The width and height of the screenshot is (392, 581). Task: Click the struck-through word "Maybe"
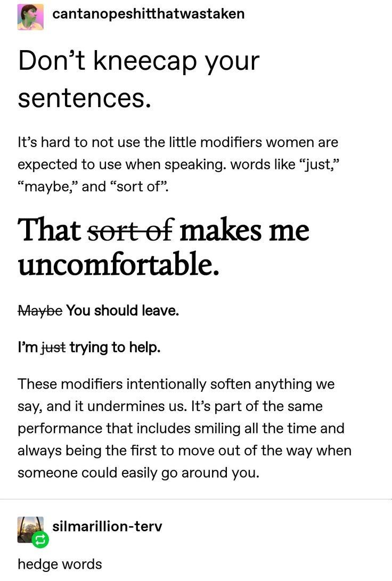40,310
